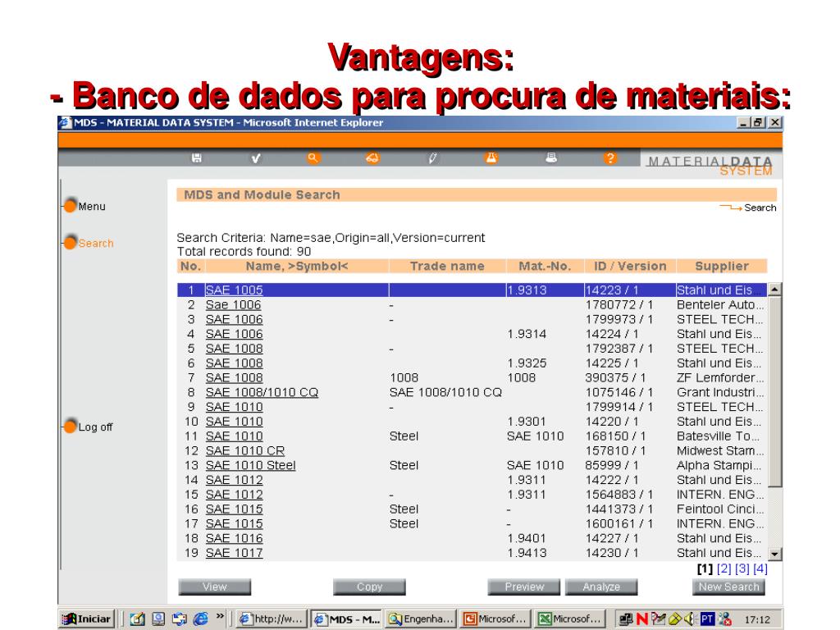Open SAE 1010 Steel link

[251, 465]
